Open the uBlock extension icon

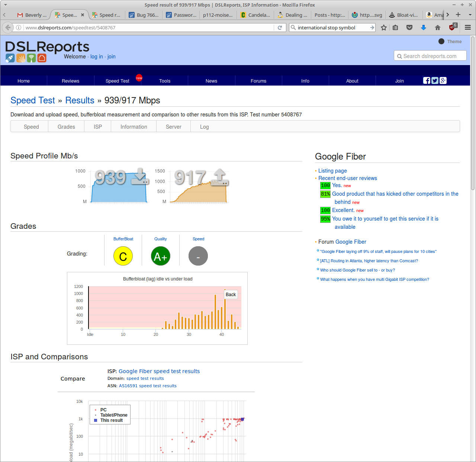[453, 27]
